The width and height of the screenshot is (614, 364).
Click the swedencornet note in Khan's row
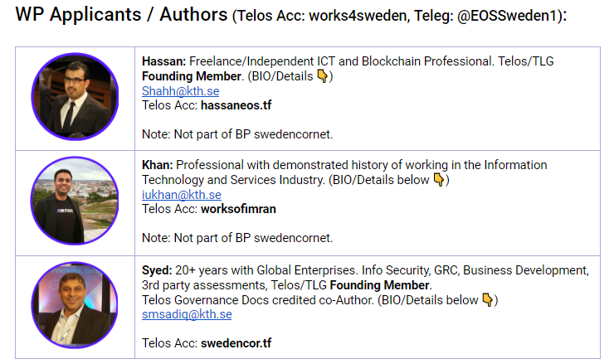point(237,238)
